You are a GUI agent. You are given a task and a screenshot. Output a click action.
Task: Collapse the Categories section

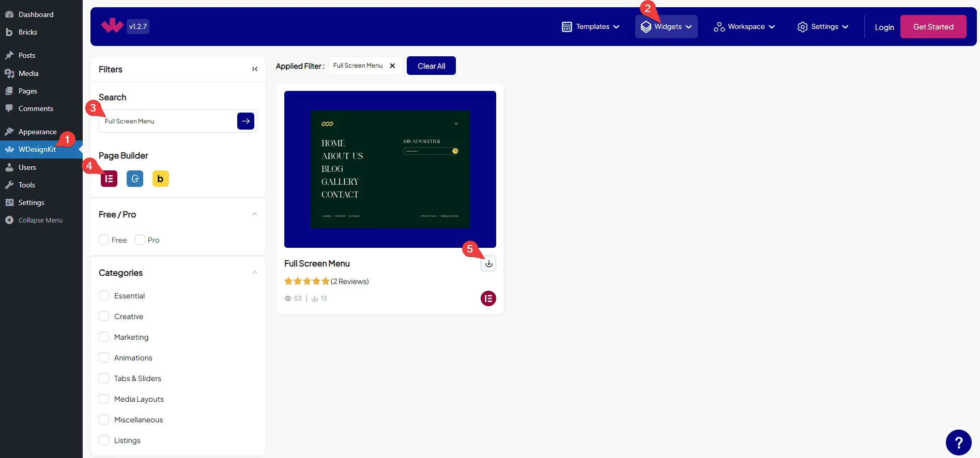pos(255,273)
